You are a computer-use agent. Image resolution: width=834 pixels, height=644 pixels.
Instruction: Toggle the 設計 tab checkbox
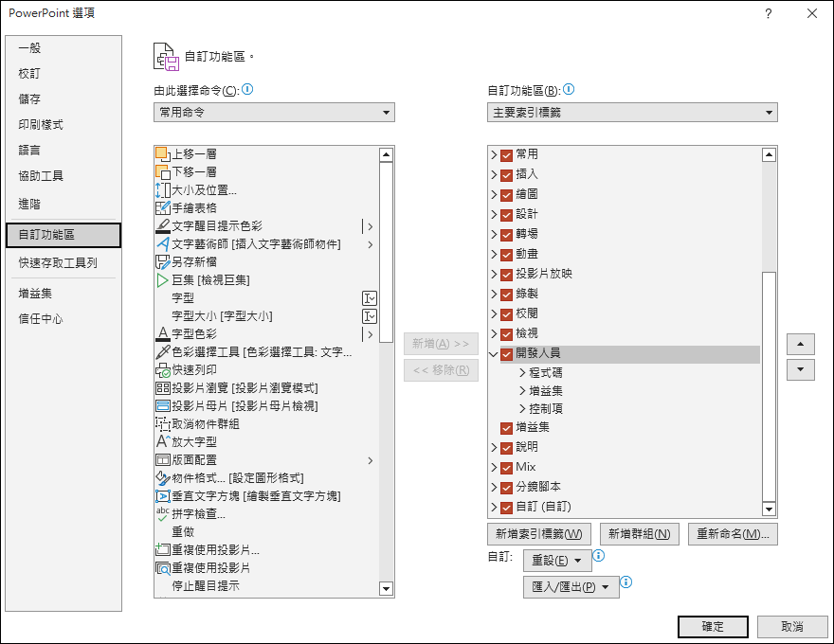point(506,215)
